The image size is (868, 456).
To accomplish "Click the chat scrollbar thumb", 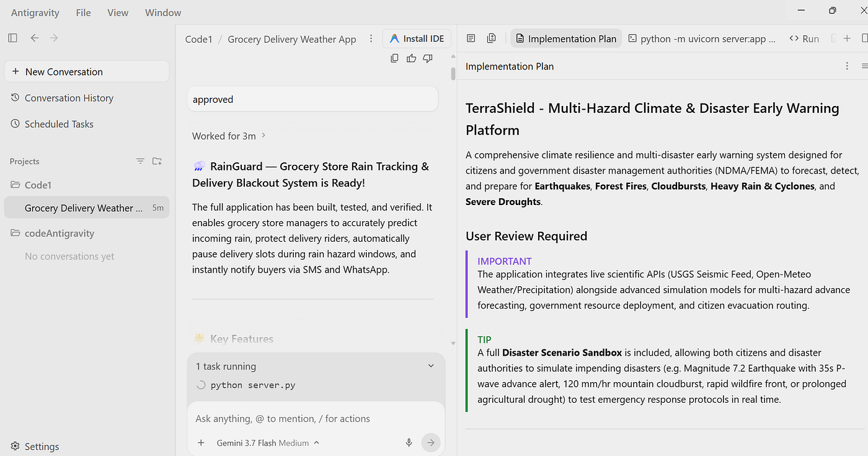I will coord(453,73).
